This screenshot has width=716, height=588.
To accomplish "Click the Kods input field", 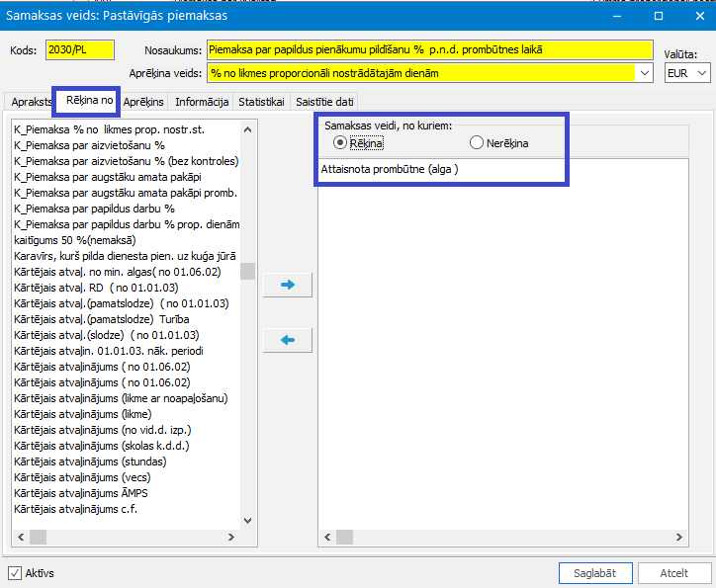I will pos(80,49).
